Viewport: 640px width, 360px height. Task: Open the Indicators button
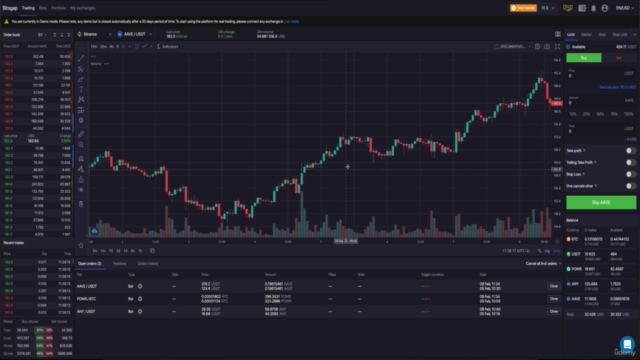tap(168, 47)
